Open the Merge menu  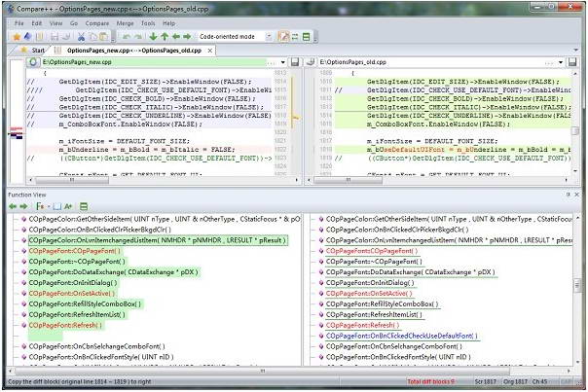pyautogui.click(x=126, y=22)
